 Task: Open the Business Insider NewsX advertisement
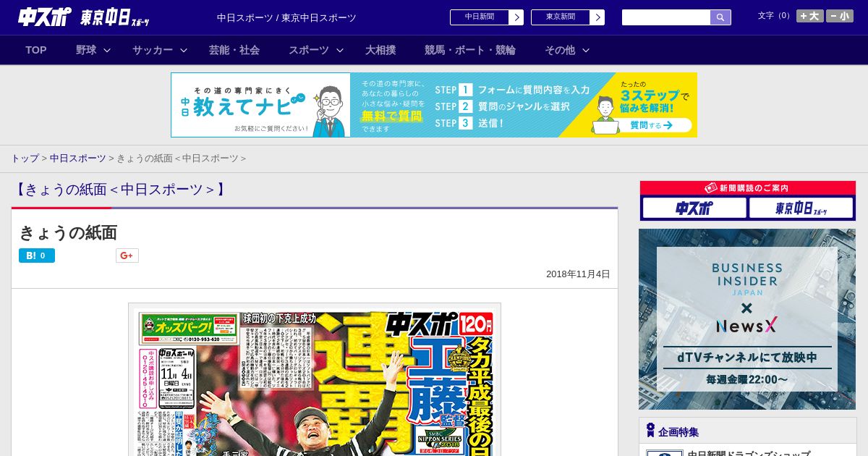click(747, 319)
